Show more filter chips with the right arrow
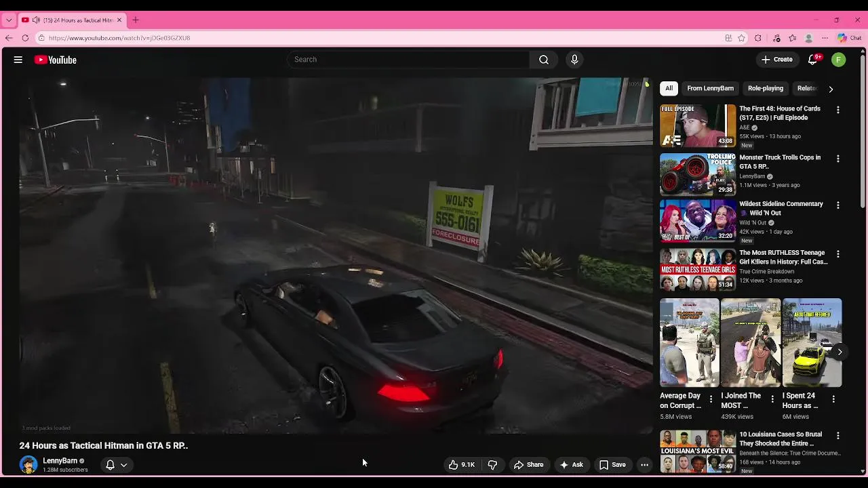This screenshot has width=868, height=488. click(x=831, y=89)
